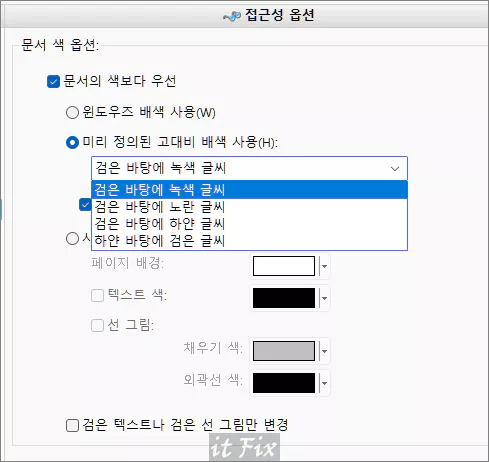Open the 페이지 배경 color dropdown arrow
Viewport: 489px width, 462px height.
pyautogui.click(x=324, y=266)
